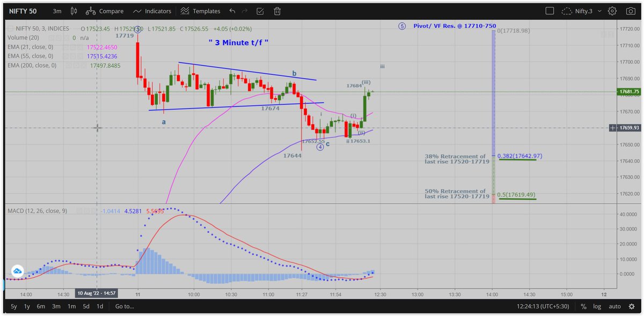The image size is (644, 316).
Task: Select the bar type icon next to 3m
Action: point(74,11)
